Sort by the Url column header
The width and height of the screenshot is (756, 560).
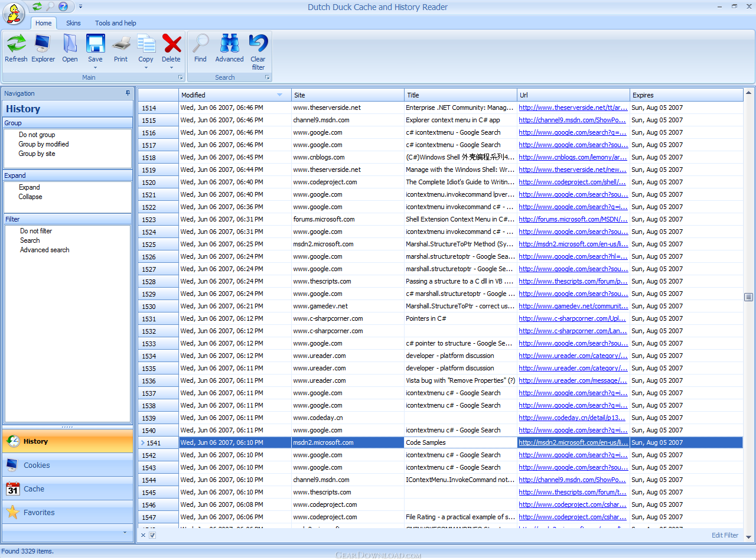coord(573,95)
